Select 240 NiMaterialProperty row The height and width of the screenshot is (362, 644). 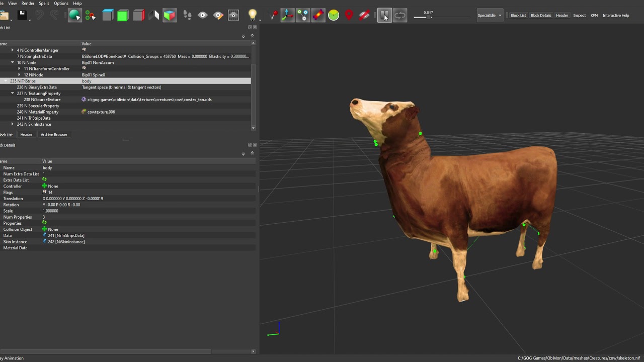click(125, 112)
